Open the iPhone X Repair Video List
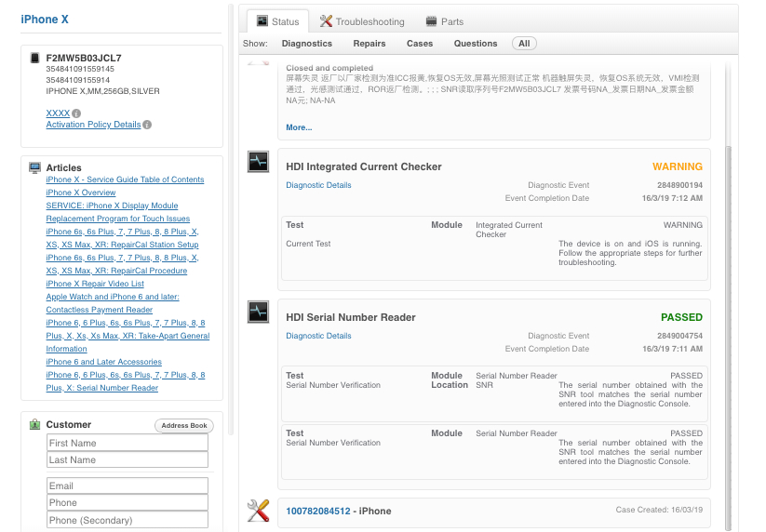This screenshot has width=766, height=532. (x=95, y=284)
